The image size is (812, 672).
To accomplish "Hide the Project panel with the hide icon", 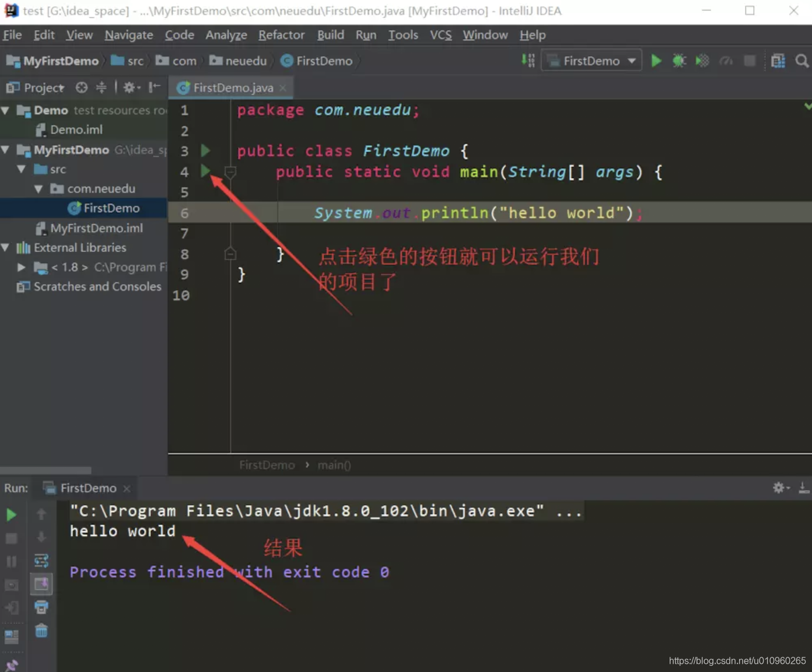I will pos(154,87).
